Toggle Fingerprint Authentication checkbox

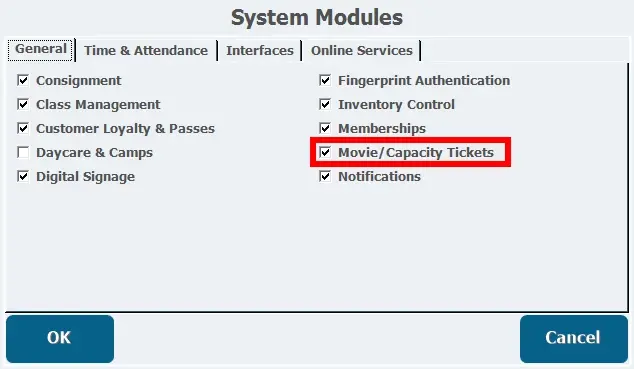pos(325,80)
